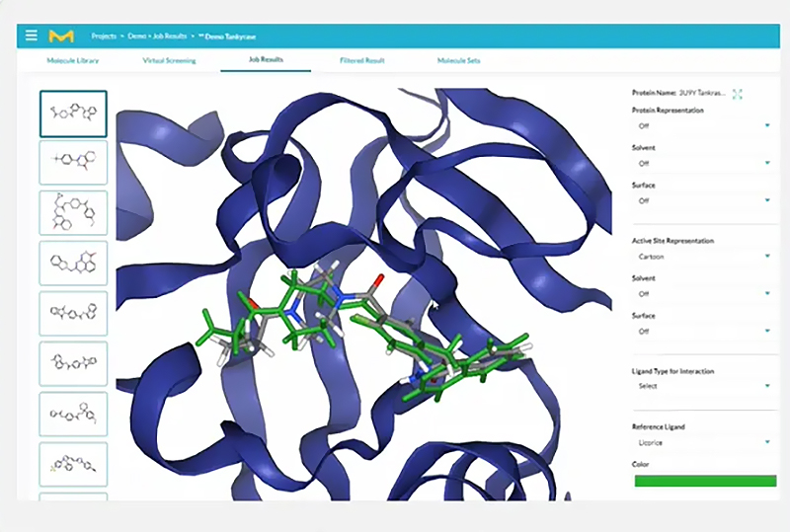Switch to Virtual Screening tab
Screen dimensions: 790x532
coord(169,60)
